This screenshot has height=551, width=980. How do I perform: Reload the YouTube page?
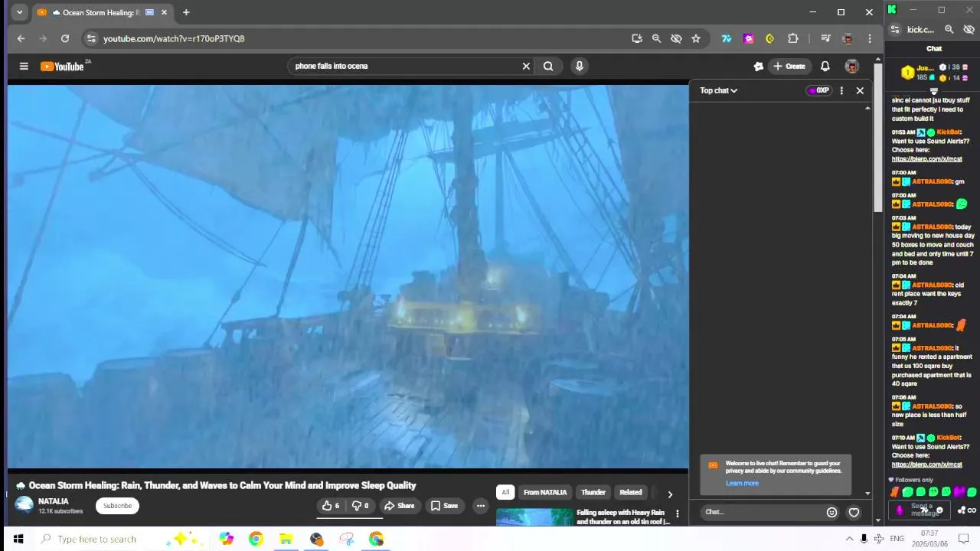click(65, 38)
